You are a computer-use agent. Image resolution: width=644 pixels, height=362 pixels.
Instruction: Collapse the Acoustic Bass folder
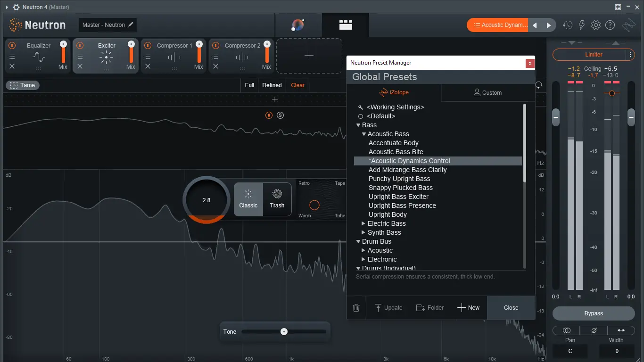coord(364,134)
